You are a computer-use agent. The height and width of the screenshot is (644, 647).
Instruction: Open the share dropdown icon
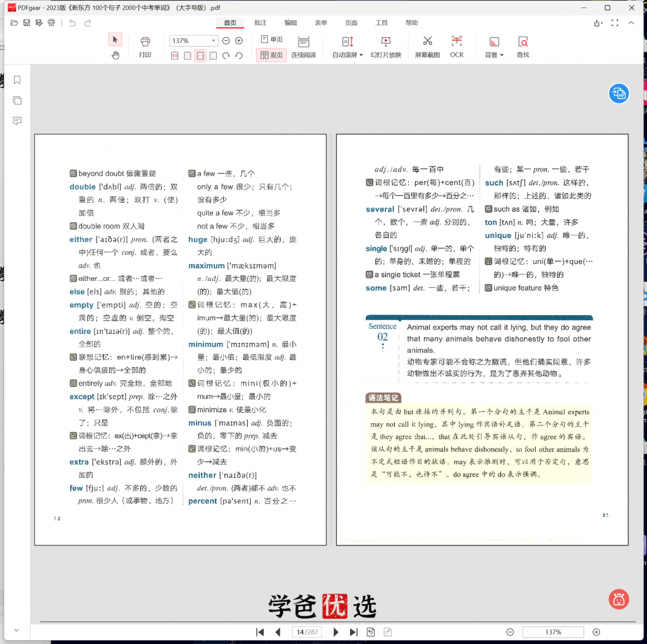(x=598, y=23)
